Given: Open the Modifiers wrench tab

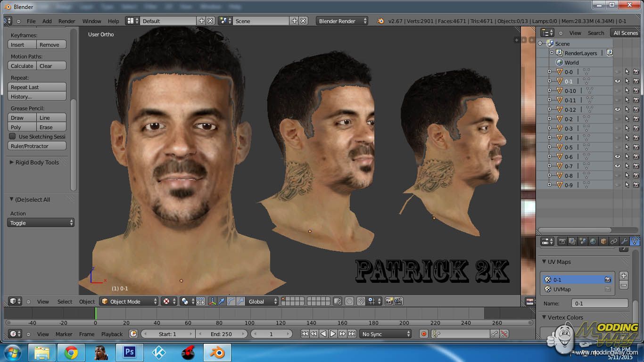Looking at the screenshot, I should 624,241.
